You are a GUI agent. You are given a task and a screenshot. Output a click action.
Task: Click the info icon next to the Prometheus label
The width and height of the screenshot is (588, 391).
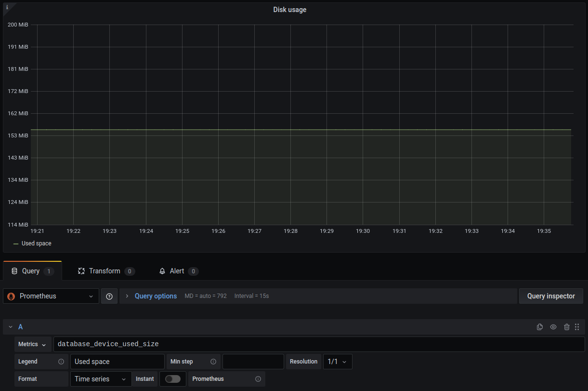(x=258, y=379)
